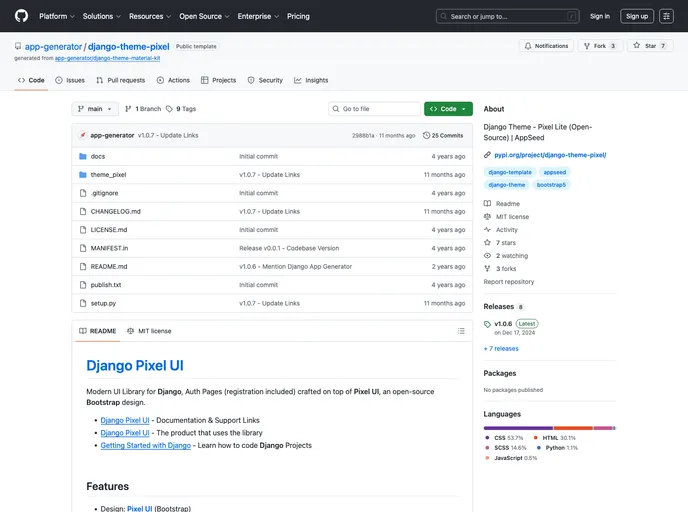Open the 'Release v0.0.1 - Codebase Version' commit message
The width and height of the screenshot is (688, 512).
(289, 248)
